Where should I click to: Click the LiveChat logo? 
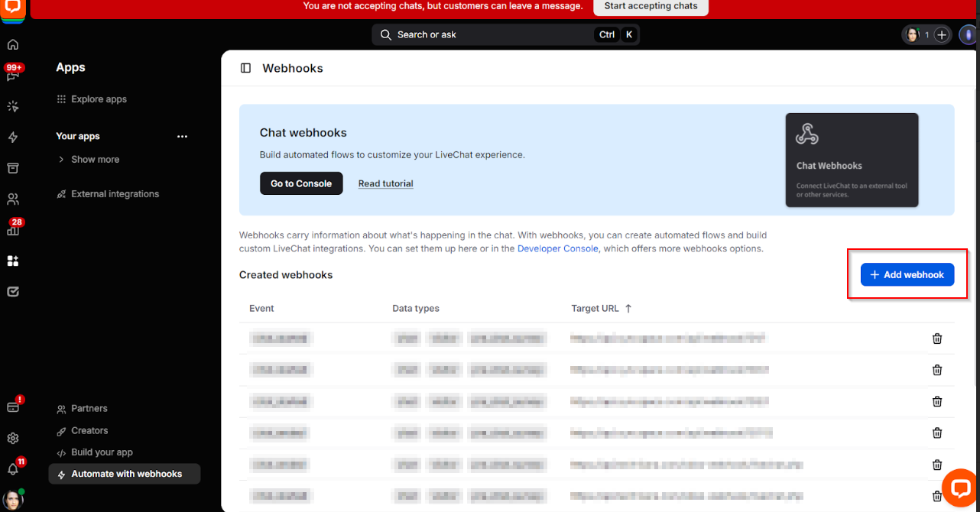(13, 10)
